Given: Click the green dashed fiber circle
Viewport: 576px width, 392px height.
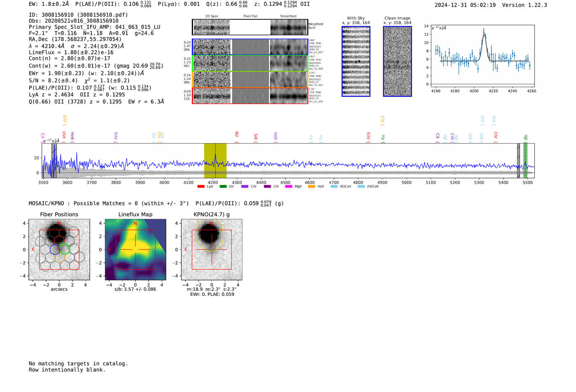Looking at the screenshot, I should point(65,249).
